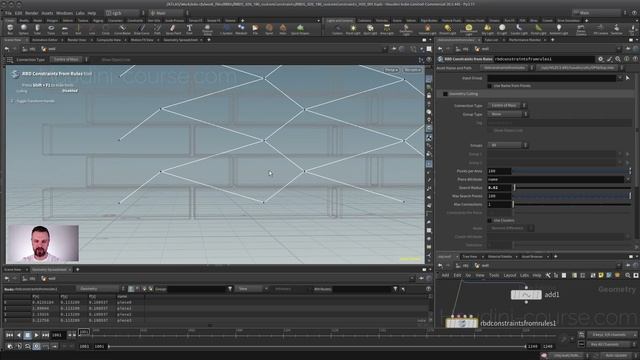The image size is (640, 360).
Task: Click Input Group selection arrow button
Action: click(628, 78)
